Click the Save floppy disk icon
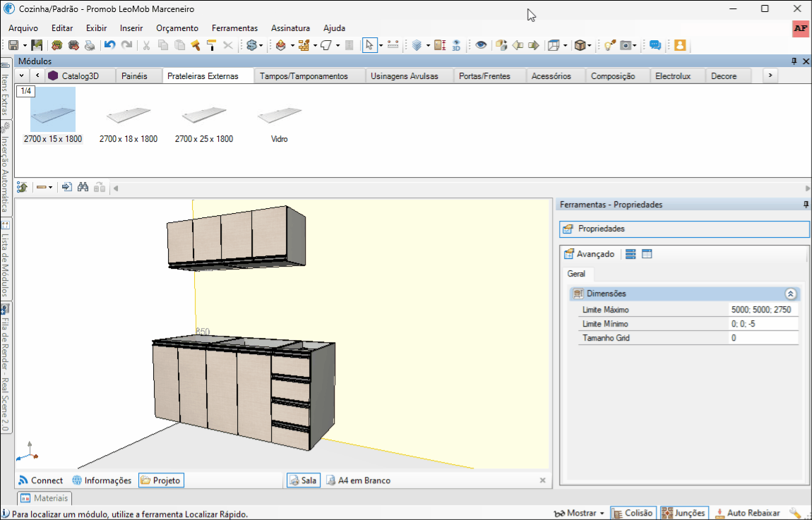 click(x=14, y=46)
